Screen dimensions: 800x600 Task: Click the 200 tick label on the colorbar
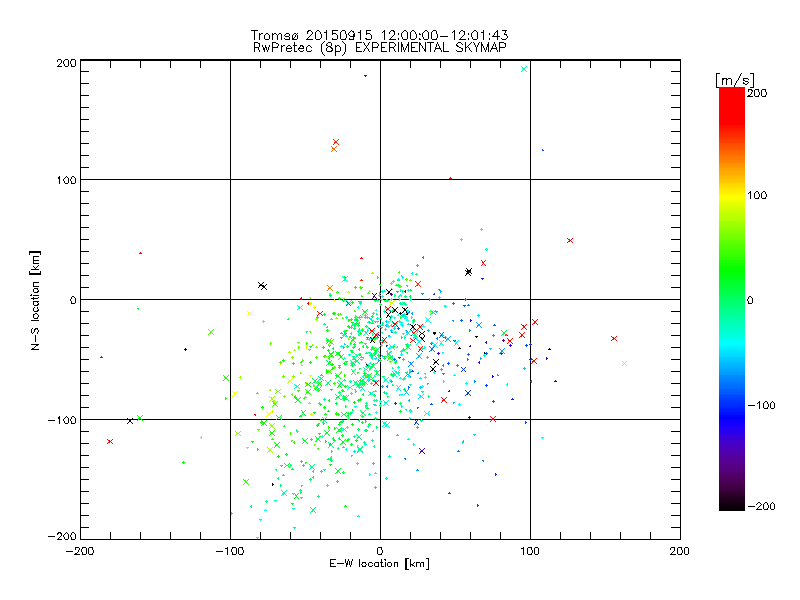[757, 93]
